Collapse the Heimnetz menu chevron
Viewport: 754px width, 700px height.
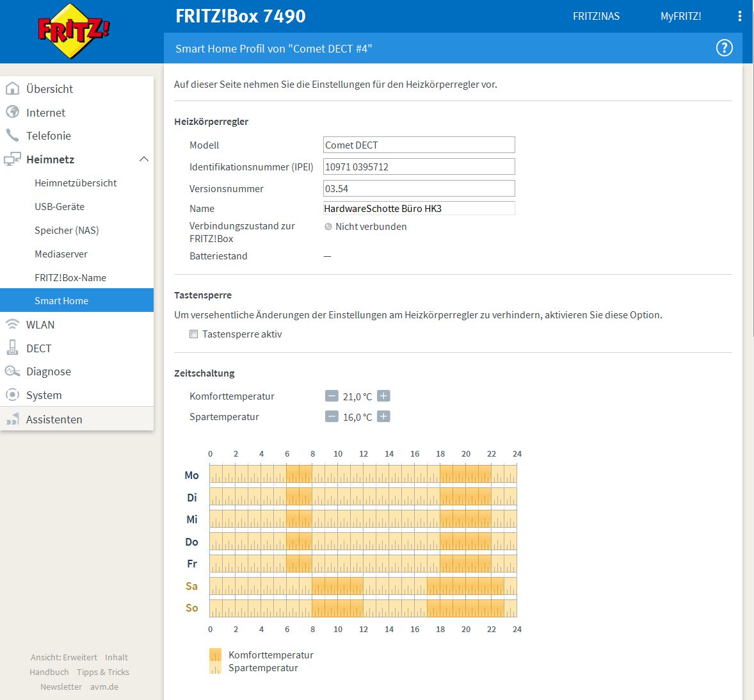click(144, 159)
